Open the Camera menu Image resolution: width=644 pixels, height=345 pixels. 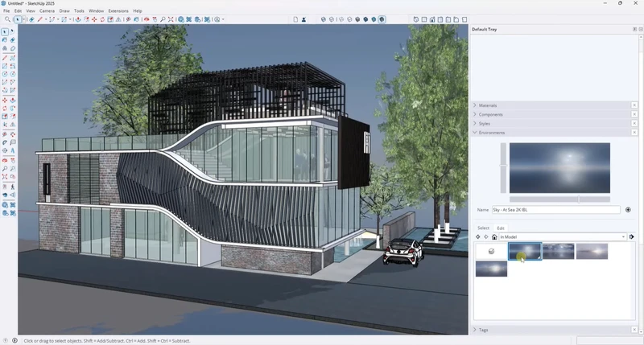[x=47, y=10]
